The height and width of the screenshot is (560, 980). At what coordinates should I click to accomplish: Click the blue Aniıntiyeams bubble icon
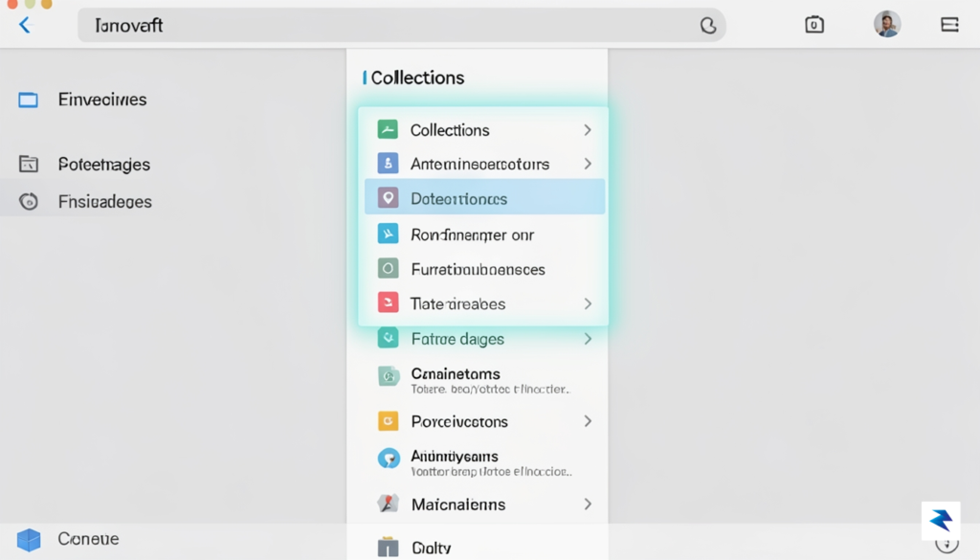point(389,459)
